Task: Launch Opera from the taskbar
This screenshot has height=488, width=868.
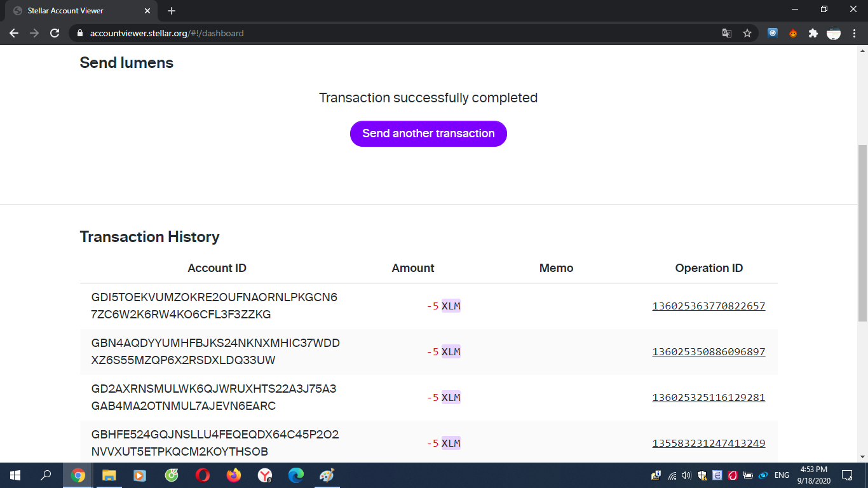Action: pyautogui.click(x=203, y=475)
